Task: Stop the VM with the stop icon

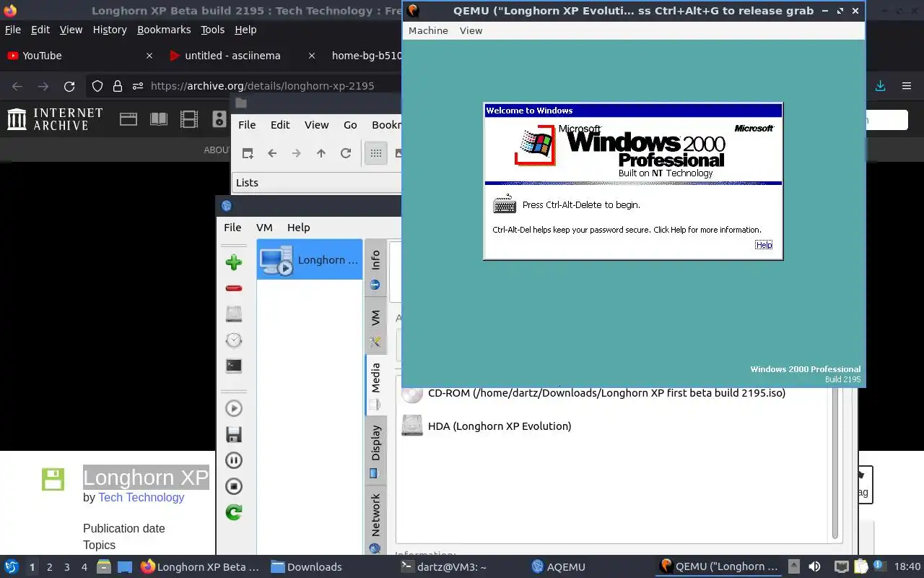Action: [233, 486]
